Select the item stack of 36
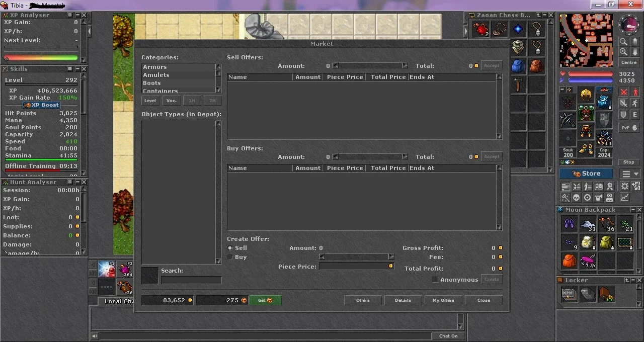This screenshot has height=342, width=644. 606,223
